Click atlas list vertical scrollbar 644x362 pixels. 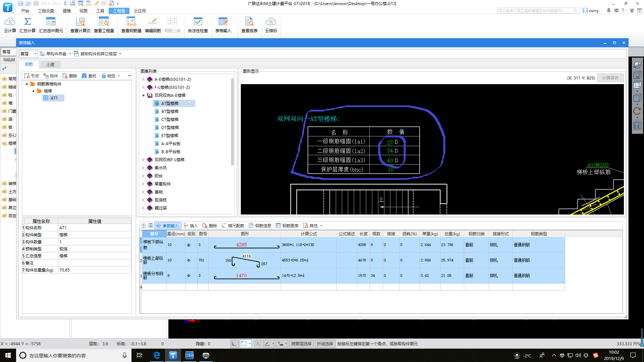pos(232,122)
